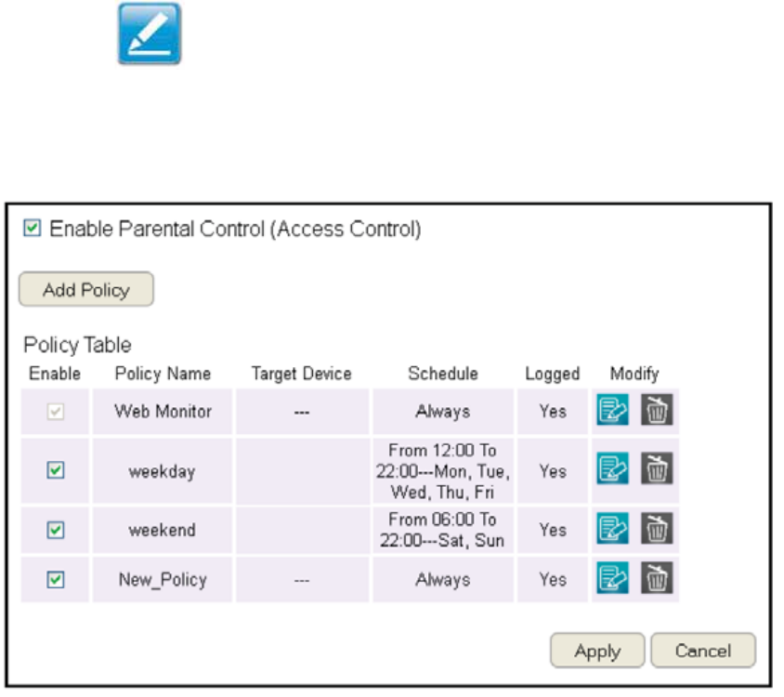784x697 pixels.
Task: Edit the Web Monitor policy
Action: point(612,410)
